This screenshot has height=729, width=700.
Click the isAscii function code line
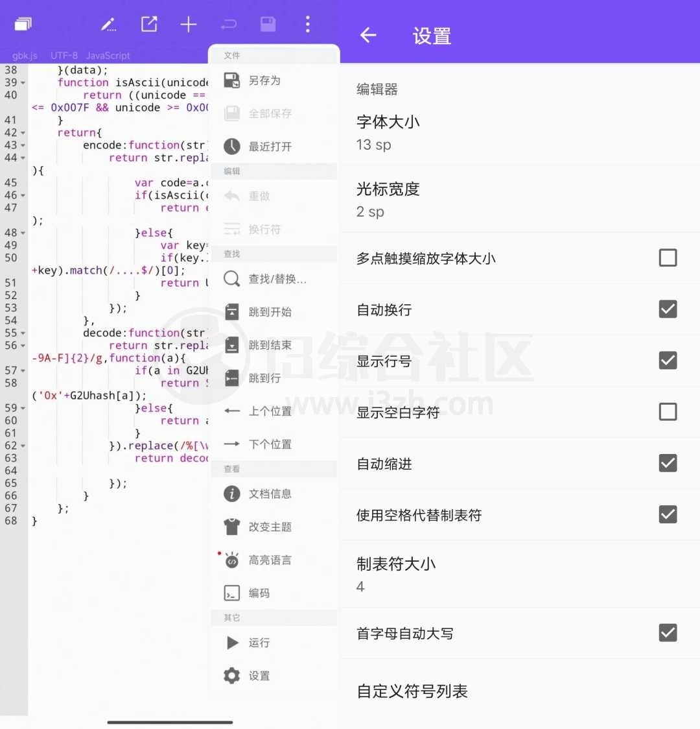pyautogui.click(x=132, y=82)
